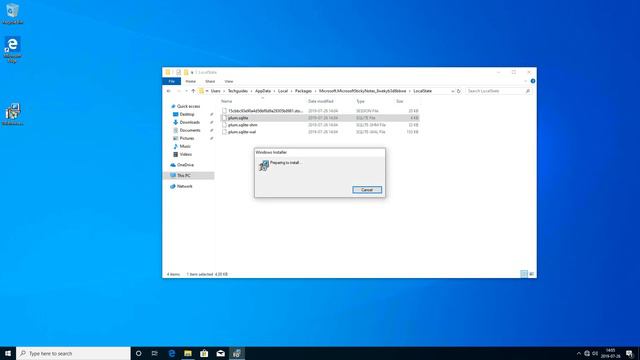Open the Home ribbon tab

tap(191, 81)
